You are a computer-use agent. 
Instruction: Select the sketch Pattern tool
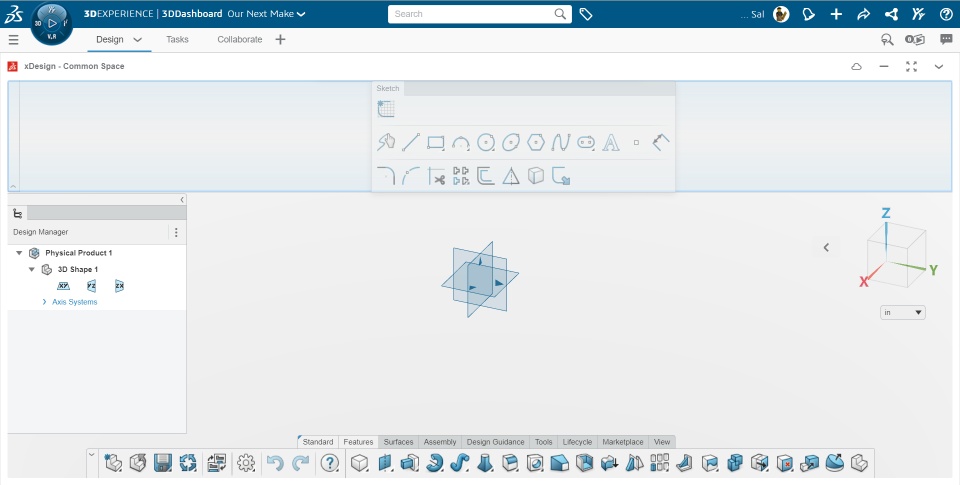[x=461, y=176]
